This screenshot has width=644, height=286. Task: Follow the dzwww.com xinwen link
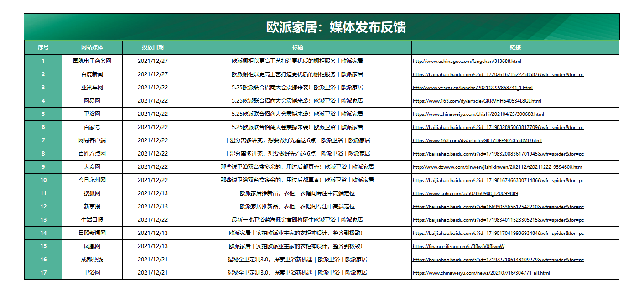coord(497,167)
